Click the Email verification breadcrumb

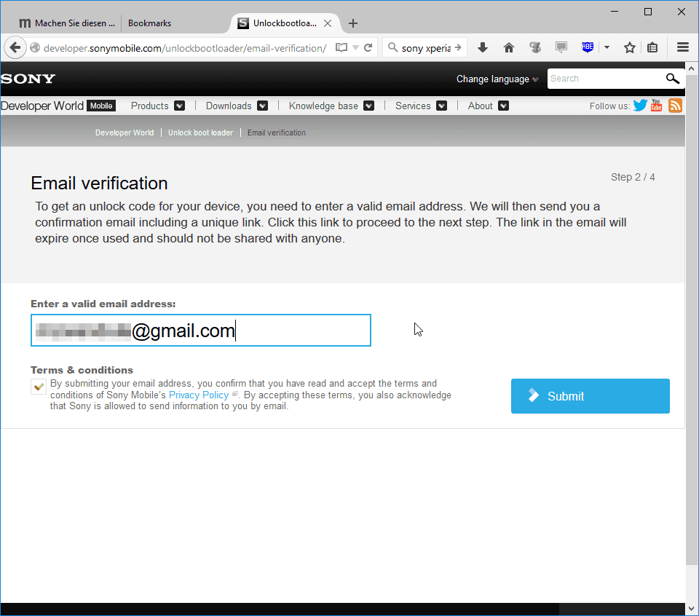(x=277, y=133)
